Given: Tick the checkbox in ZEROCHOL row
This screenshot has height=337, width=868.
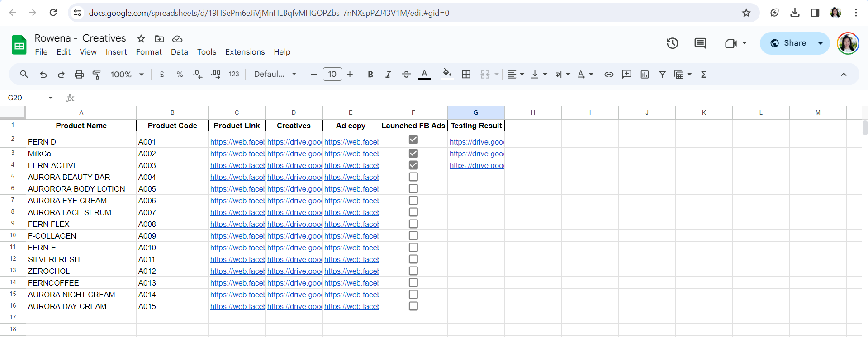Looking at the screenshot, I should point(413,271).
